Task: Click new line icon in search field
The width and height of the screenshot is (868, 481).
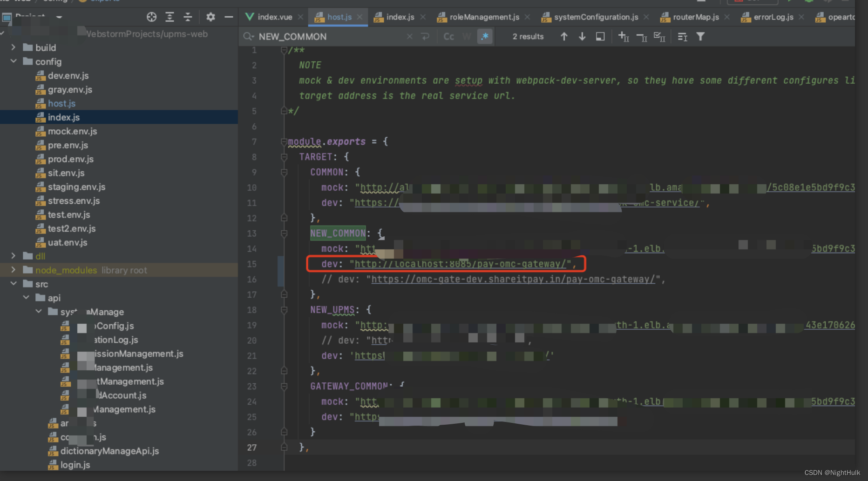Action: point(425,36)
